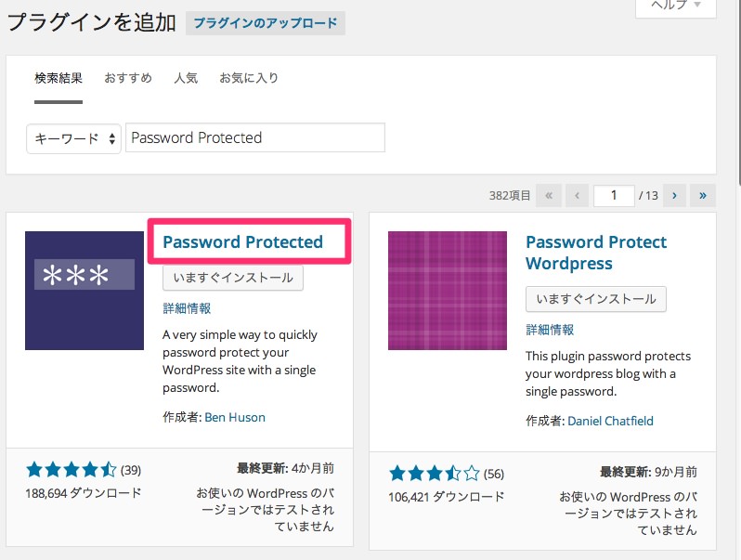Click the 最終更新: 4か月前 text

coord(285,468)
